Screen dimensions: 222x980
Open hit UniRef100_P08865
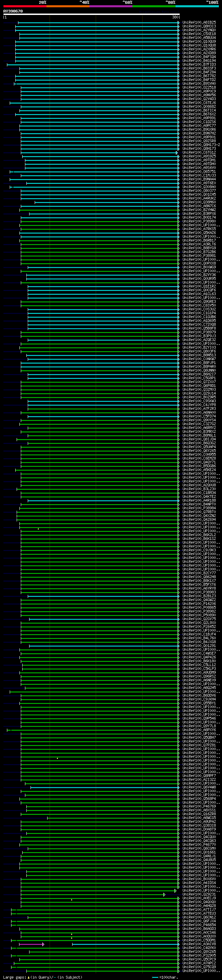[199, 607]
